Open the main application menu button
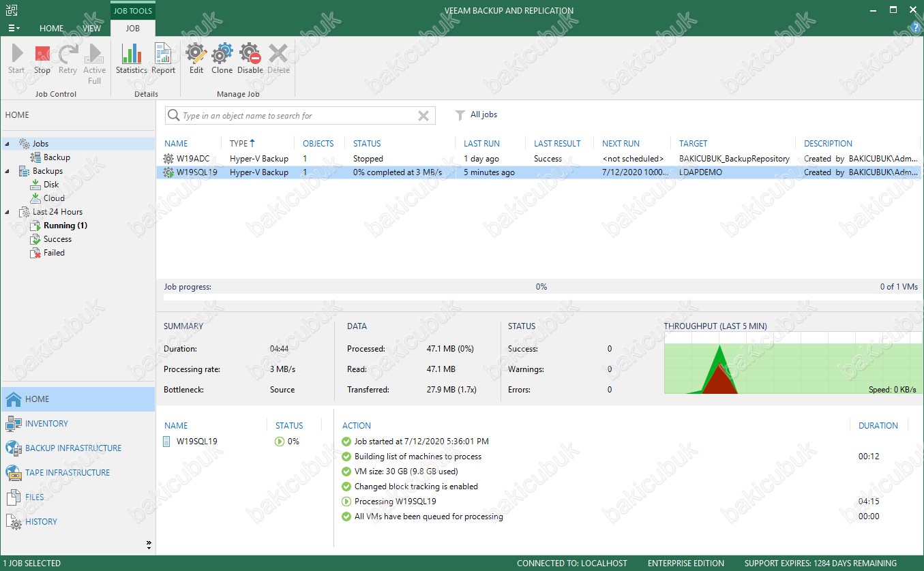Image resolution: width=924 pixels, height=571 pixels. coord(14,28)
